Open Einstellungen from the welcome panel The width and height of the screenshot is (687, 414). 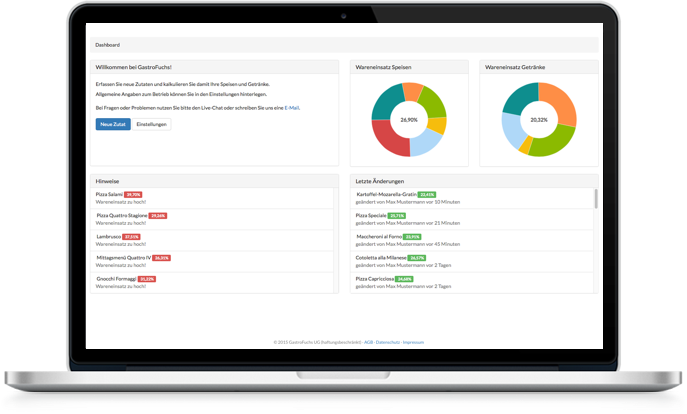(x=152, y=124)
